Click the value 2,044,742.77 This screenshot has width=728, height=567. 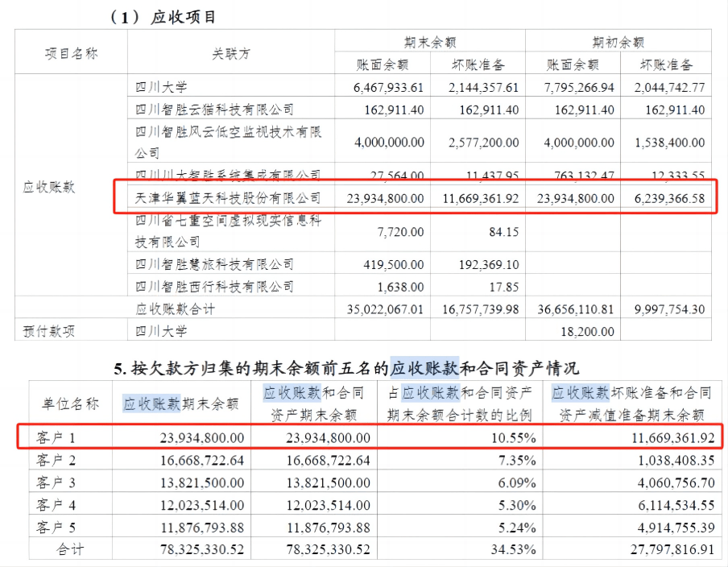click(669, 88)
